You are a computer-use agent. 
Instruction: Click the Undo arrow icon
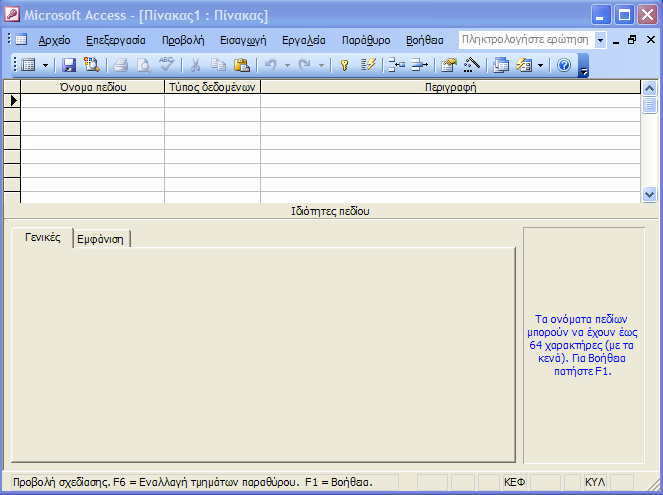click(x=270, y=65)
